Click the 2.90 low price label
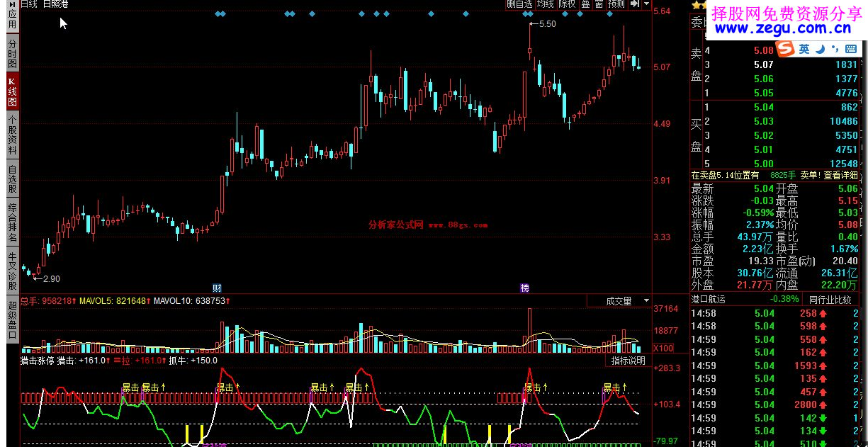Viewport: 868px width, 447px height. coord(51,279)
